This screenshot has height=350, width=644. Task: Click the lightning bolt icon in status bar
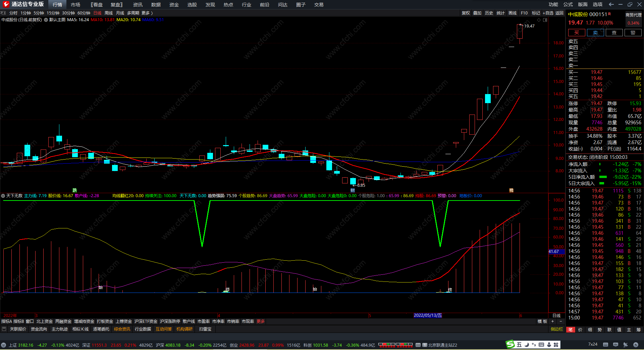point(636,345)
